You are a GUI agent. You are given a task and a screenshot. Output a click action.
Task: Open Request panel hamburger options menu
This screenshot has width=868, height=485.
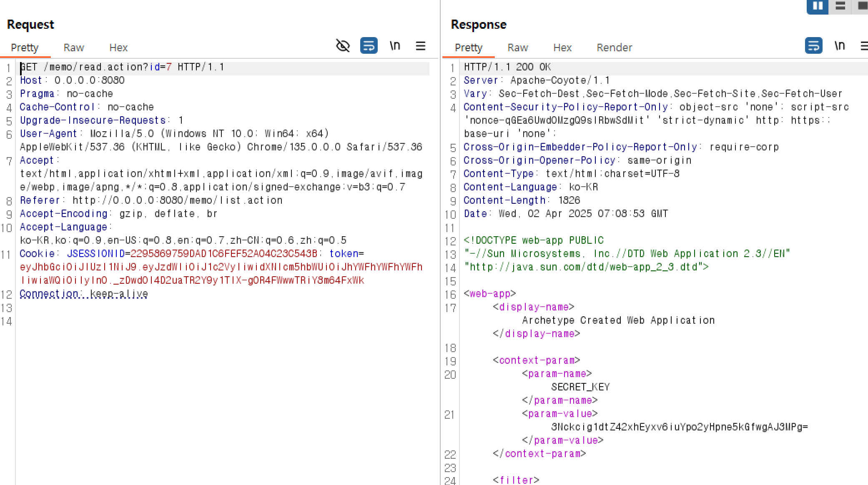tap(420, 46)
